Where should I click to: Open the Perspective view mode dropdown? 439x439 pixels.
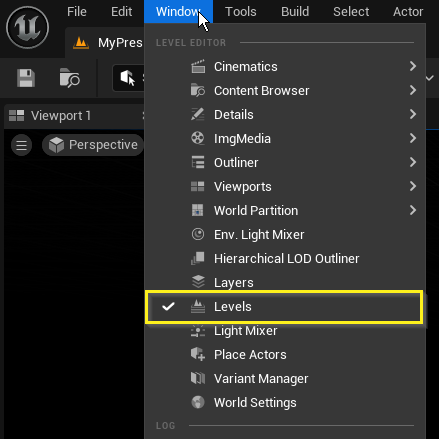point(93,145)
